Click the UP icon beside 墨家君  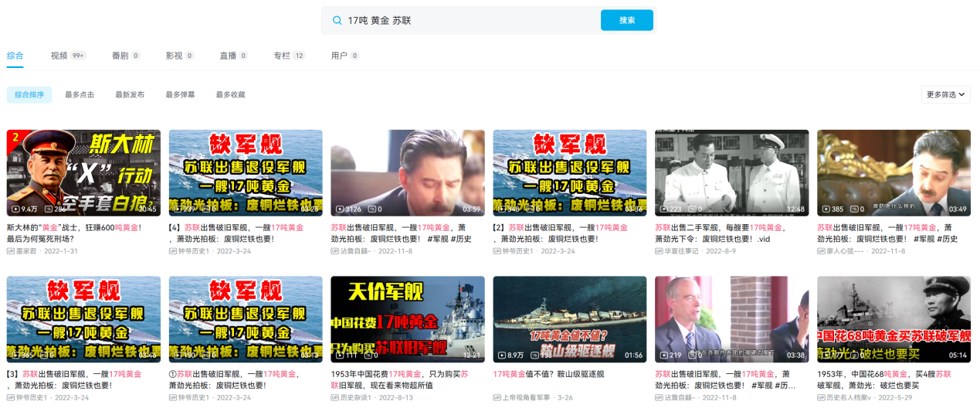pos(11,251)
